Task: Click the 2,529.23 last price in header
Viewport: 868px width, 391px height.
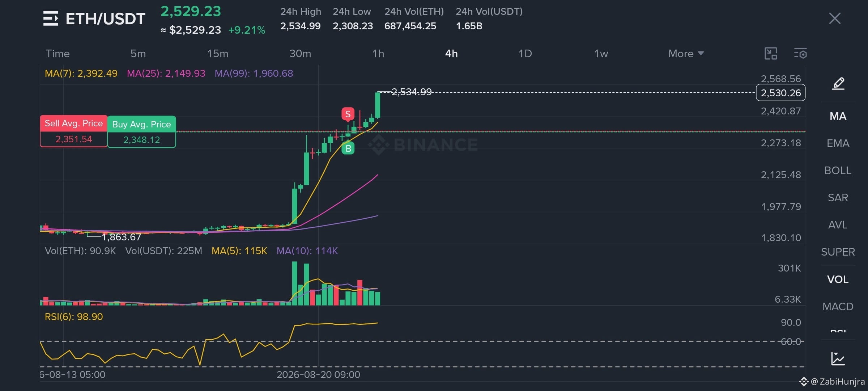Action: 191,11
